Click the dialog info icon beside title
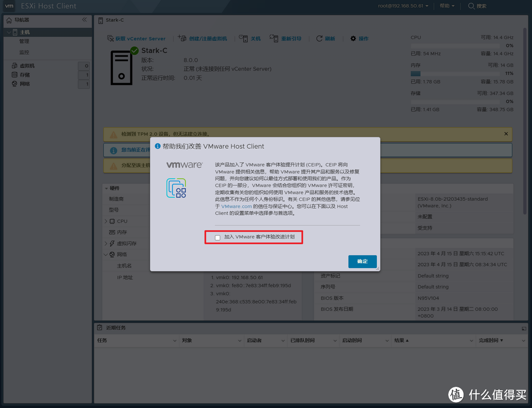Screen dimensions: 532x408 [x=158, y=146]
